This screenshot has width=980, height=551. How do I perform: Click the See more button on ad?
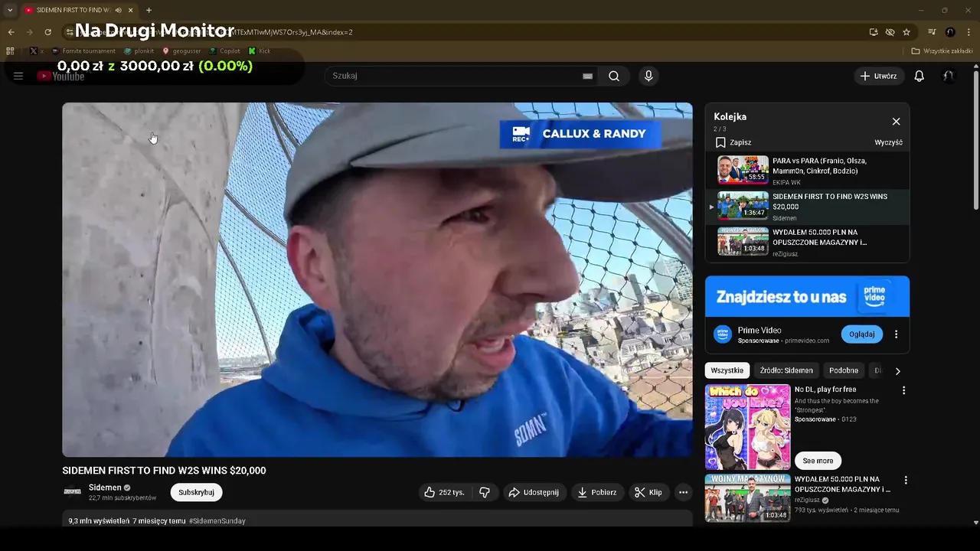click(818, 461)
